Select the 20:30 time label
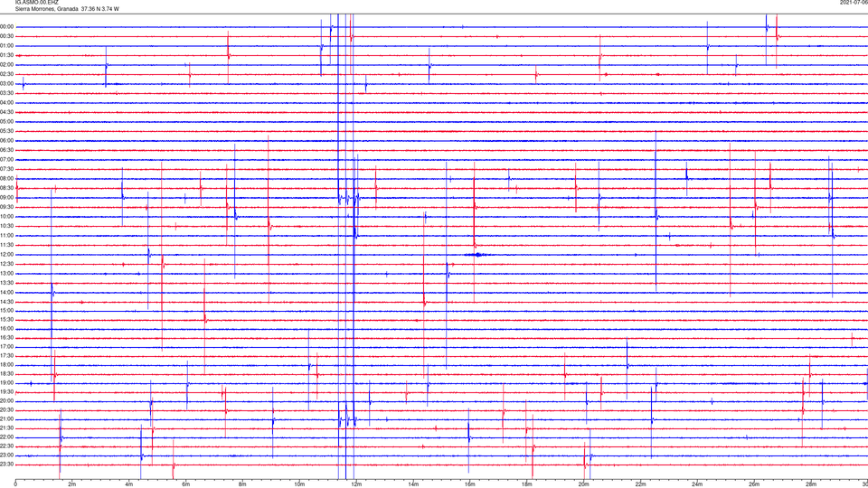This screenshot has height=488, width=868. pos(7,409)
